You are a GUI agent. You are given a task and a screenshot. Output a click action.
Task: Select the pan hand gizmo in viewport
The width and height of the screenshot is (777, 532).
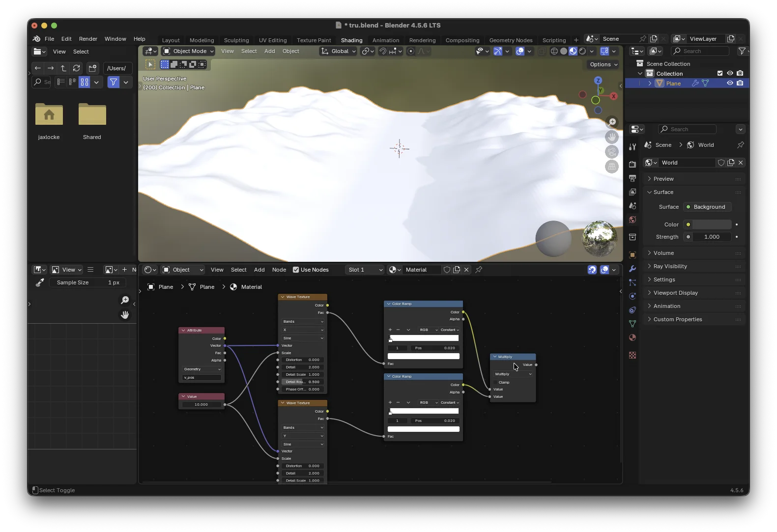coord(612,137)
